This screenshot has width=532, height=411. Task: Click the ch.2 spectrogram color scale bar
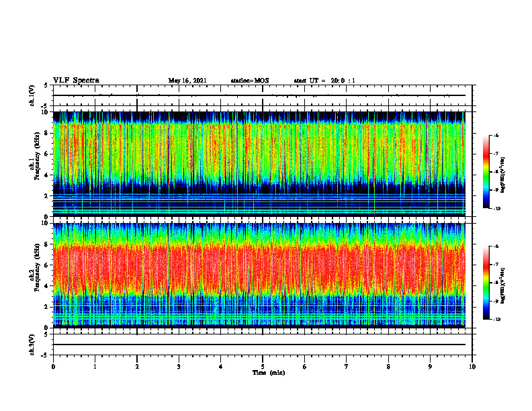pos(486,283)
